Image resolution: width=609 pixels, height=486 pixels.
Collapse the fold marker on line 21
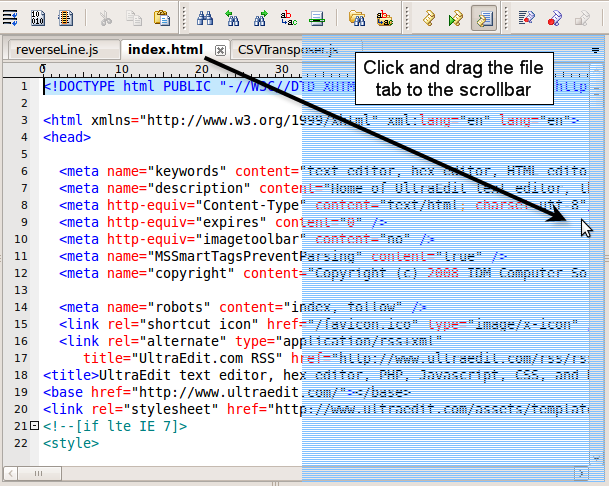[x=34, y=425]
